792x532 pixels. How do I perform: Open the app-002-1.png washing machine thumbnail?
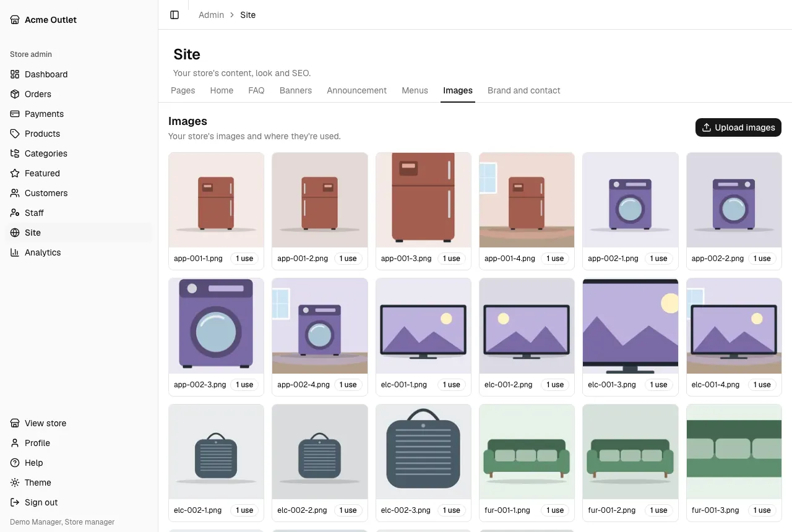pos(631,200)
